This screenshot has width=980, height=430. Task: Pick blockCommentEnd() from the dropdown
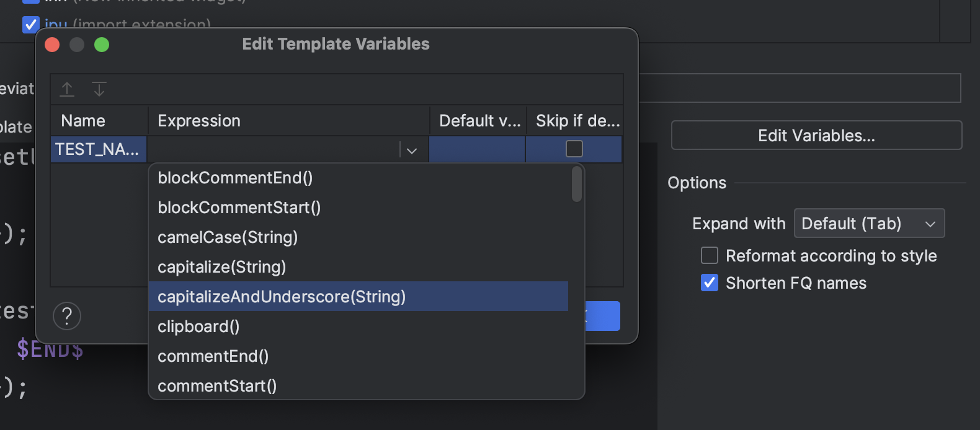(x=235, y=178)
